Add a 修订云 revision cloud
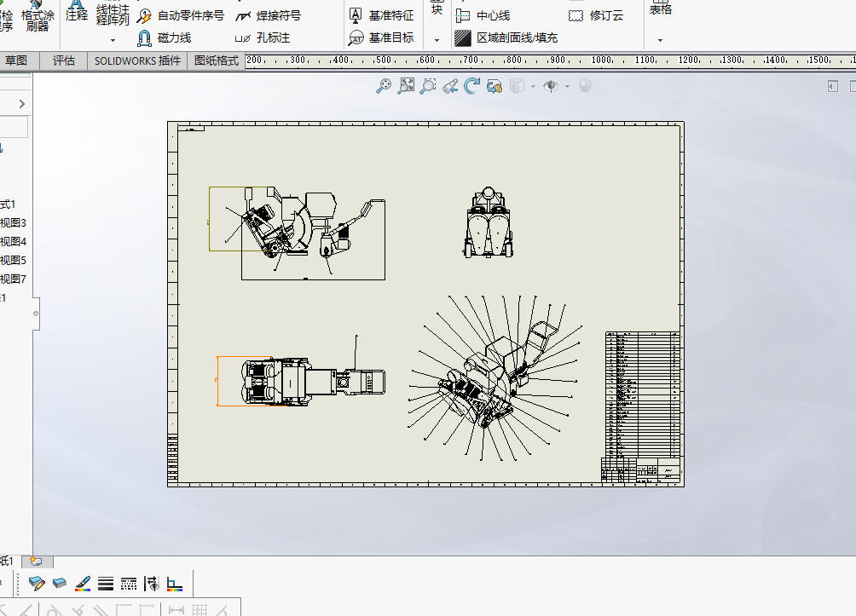The width and height of the screenshot is (856, 616). tap(596, 16)
